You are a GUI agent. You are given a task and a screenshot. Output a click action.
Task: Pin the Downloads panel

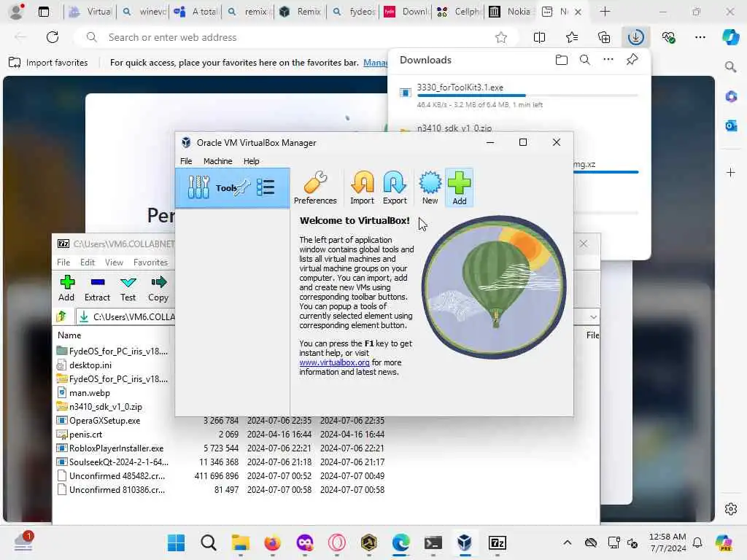632,60
